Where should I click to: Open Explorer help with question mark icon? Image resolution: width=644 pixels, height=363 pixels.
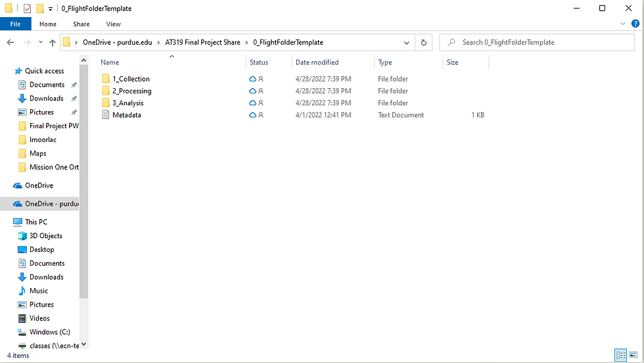(635, 24)
